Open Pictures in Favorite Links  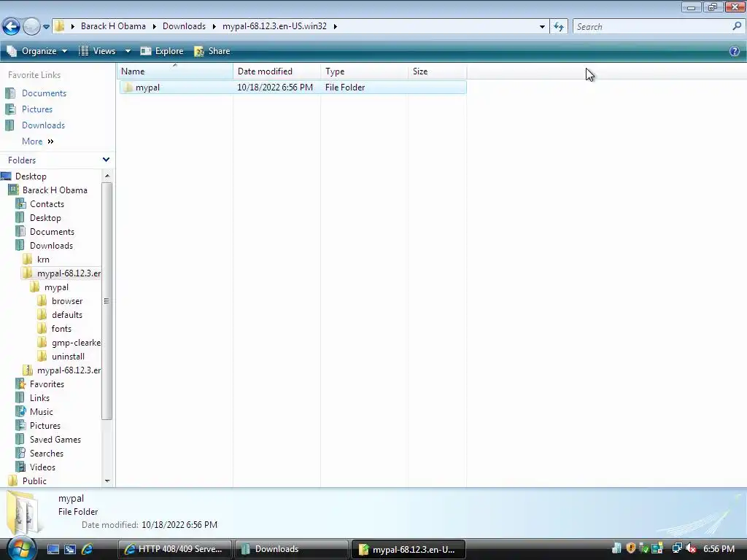click(37, 109)
